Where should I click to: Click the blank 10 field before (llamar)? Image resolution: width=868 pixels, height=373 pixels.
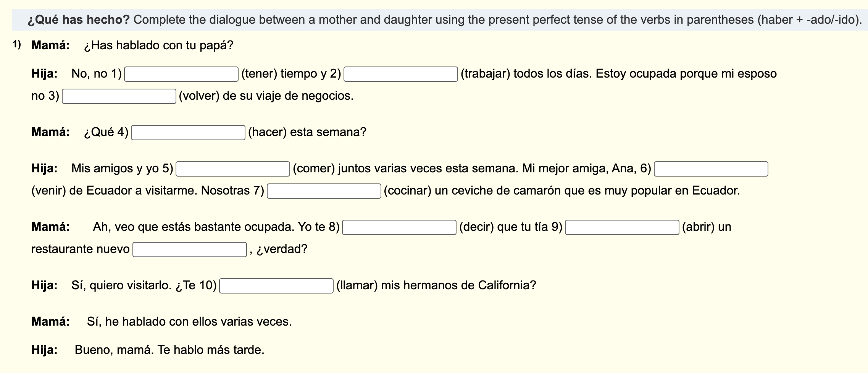click(x=276, y=286)
